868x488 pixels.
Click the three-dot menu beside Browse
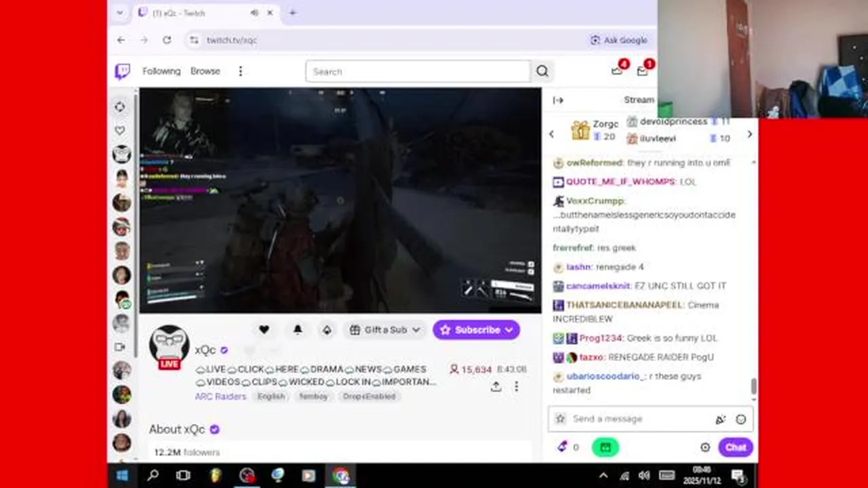(240, 71)
